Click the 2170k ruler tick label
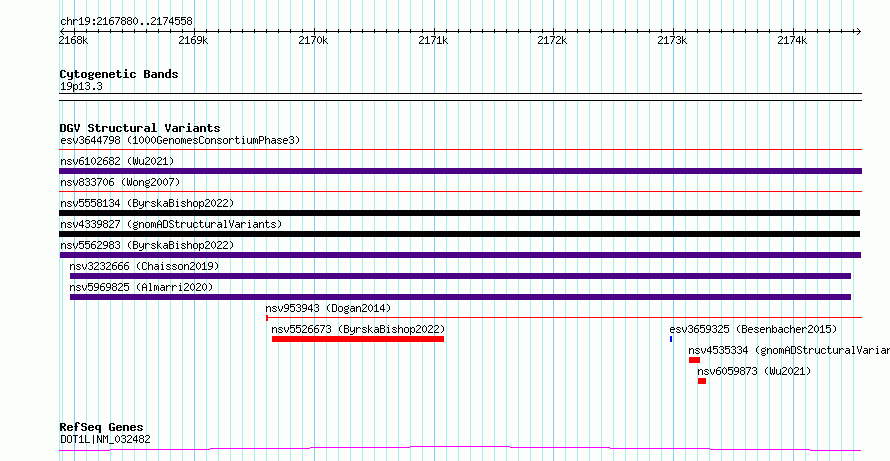This screenshot has height=461, width=890. point(313,40)
